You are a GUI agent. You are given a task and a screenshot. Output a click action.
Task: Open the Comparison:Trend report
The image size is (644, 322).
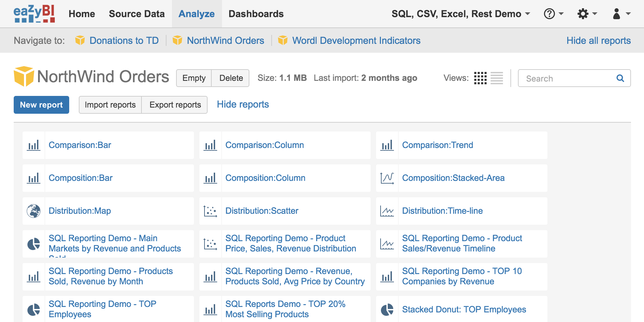(437, 145)
